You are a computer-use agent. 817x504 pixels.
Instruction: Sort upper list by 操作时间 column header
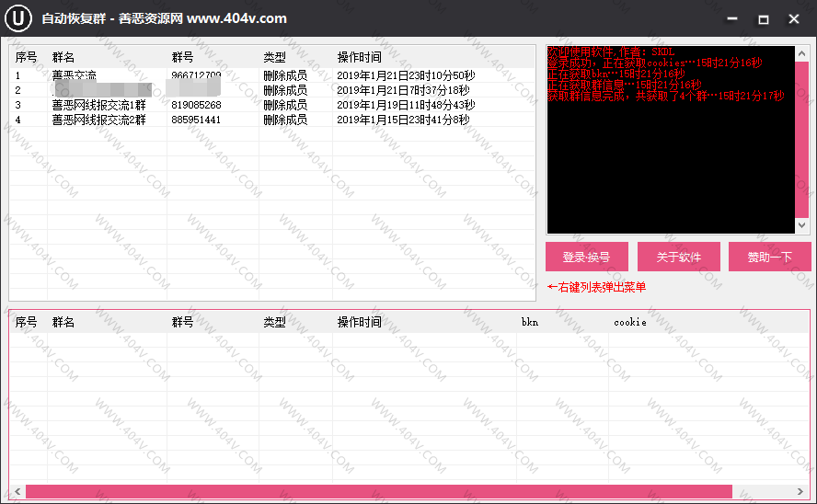[359, 57]
